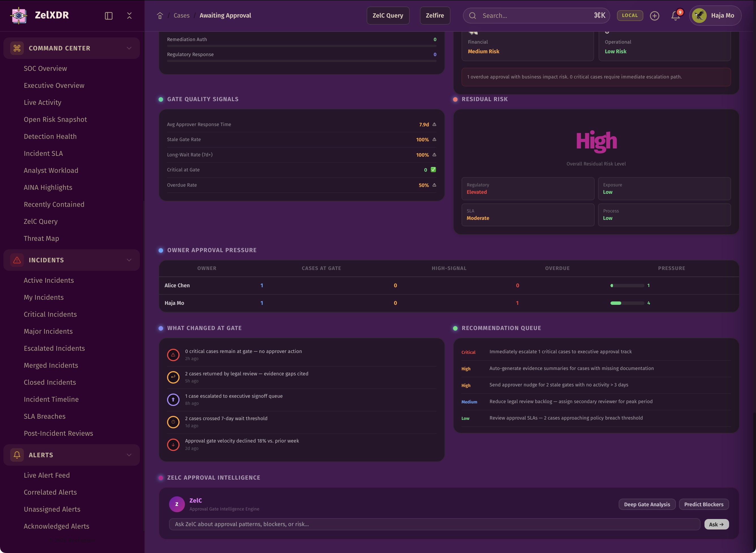Click the Deep Gate Analysis button
The height and width of the screenshot is (553, 756).
coord(647,505)
